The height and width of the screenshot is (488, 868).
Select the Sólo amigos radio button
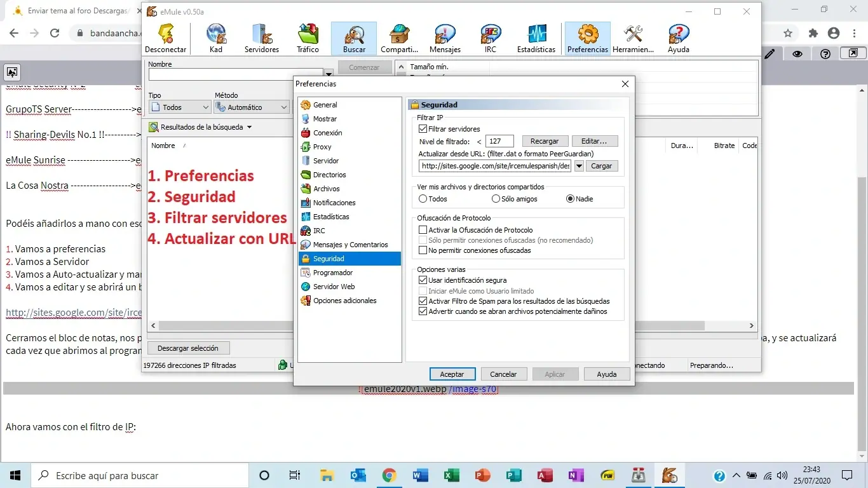[x=496, y=199]
